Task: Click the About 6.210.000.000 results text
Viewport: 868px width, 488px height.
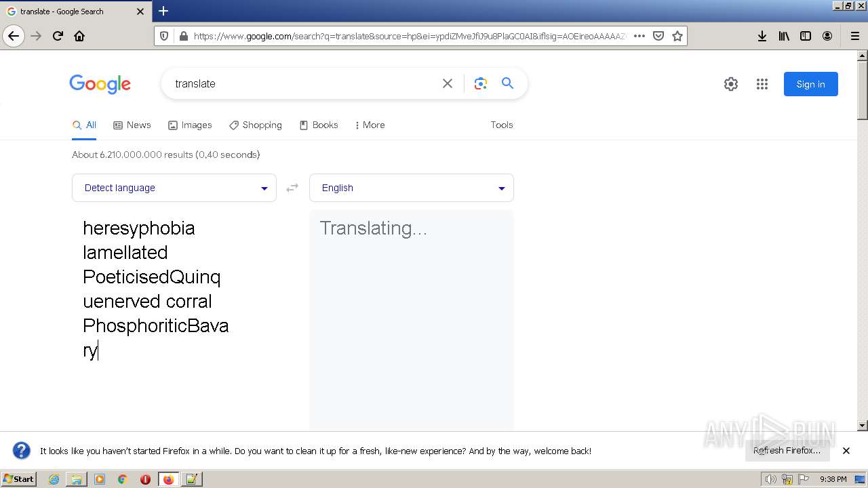Action: (166, 155)
